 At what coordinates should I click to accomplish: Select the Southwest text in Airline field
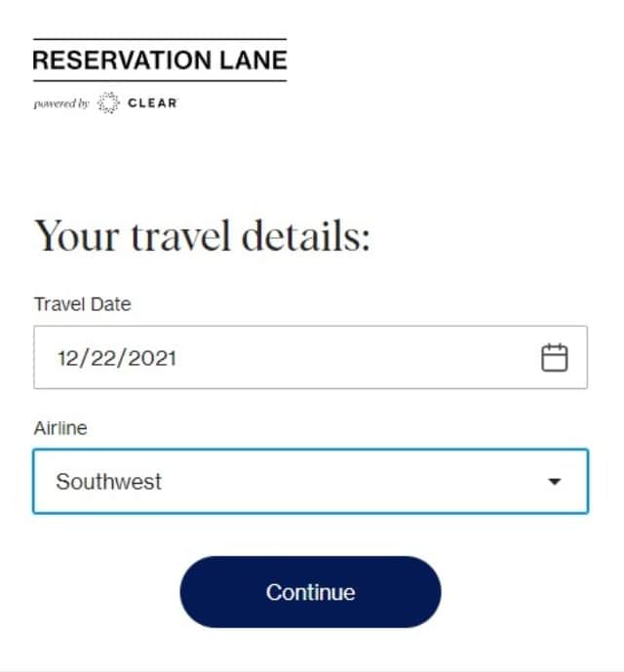coord(109,481)
